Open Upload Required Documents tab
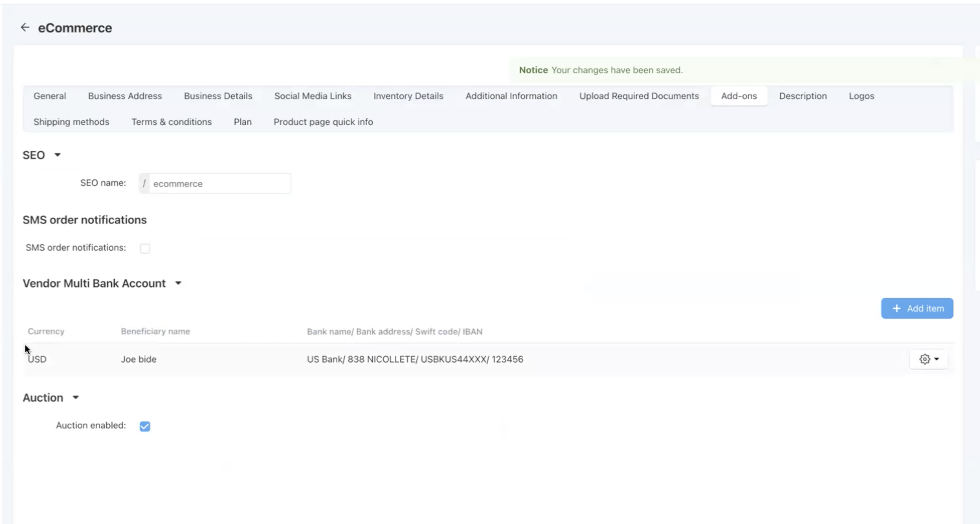The height and width of the screenshot is (524, 980). (x=639, y=96)
